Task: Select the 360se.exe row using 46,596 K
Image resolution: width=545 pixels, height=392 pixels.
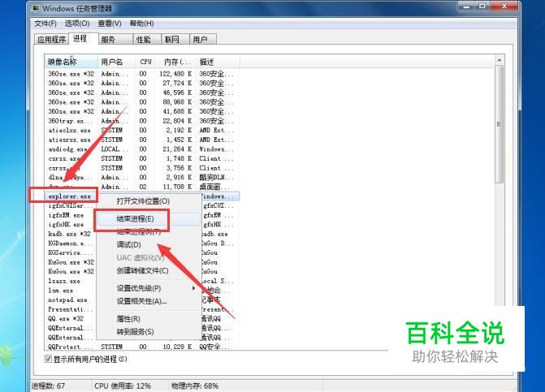Action: coord(142,93)
